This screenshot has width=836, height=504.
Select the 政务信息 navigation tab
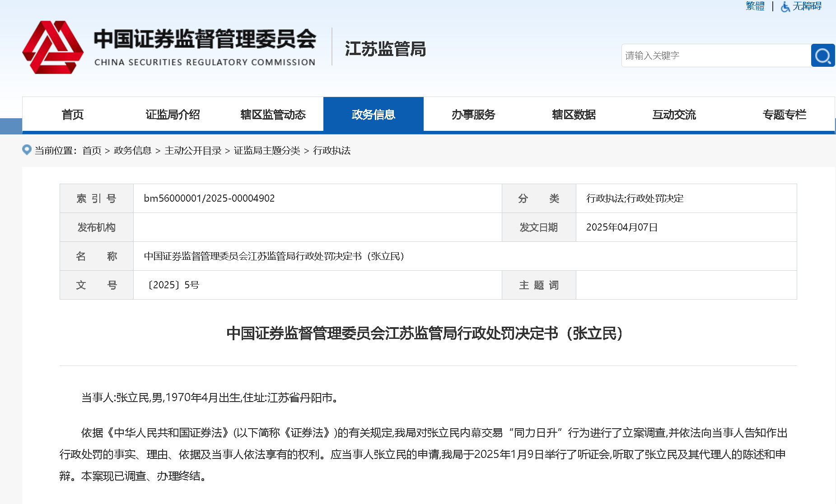373,115
